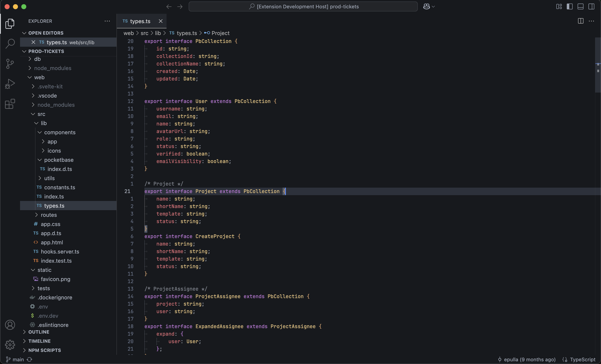Open constants.ts from the file tree
The width and height of the screenshot is (601, 364).
point(59,187)
